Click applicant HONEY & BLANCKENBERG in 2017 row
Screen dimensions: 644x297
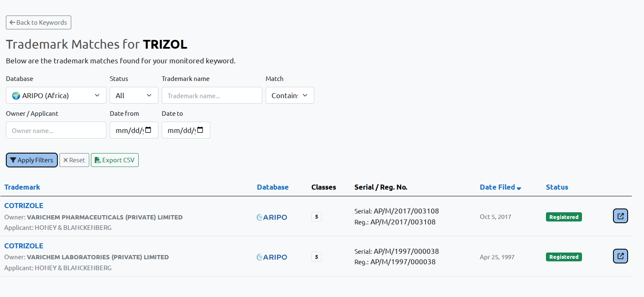coord(73,228)
